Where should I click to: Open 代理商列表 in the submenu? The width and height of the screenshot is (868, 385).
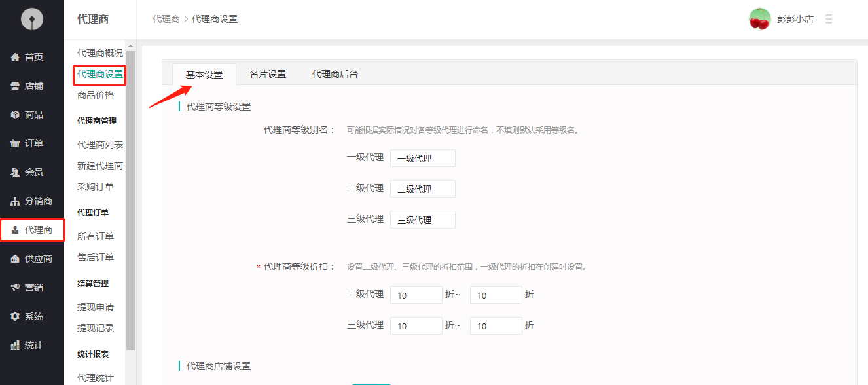pyautogui.click(x=99, y=145)
